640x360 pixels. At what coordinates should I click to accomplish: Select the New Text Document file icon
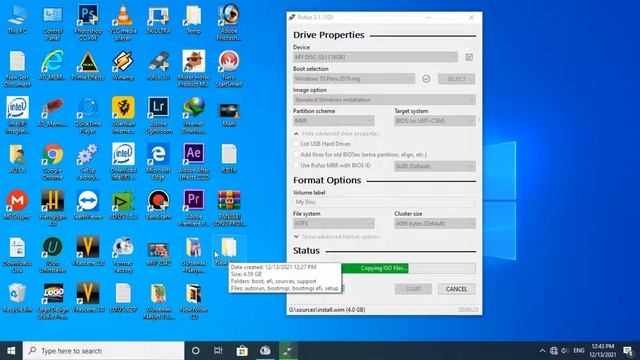tap(18, 69)
